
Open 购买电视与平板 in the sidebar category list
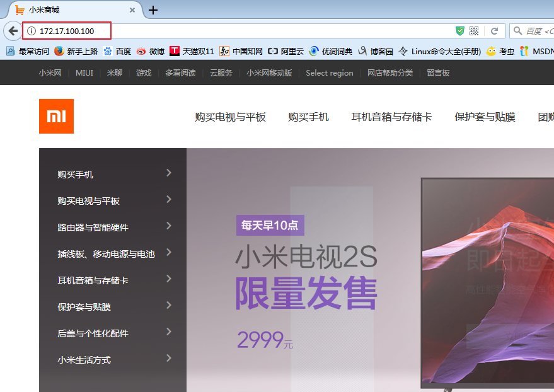(x=89, y=201)
